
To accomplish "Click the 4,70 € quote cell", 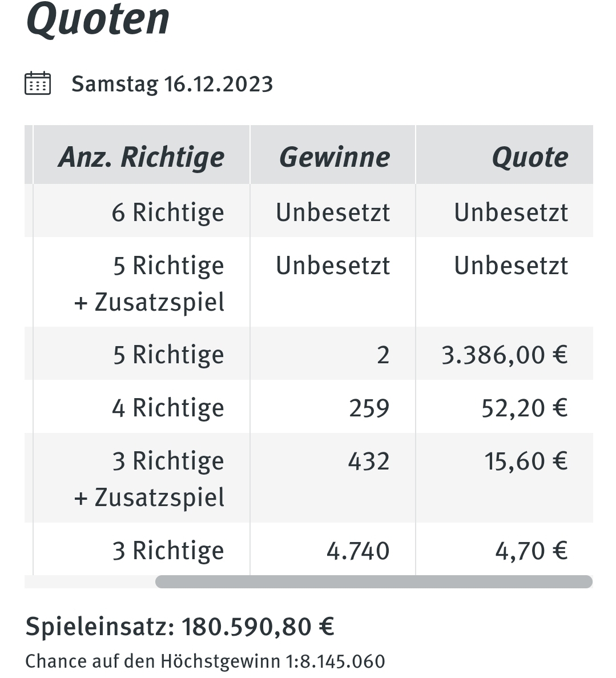I will [532, 551].
